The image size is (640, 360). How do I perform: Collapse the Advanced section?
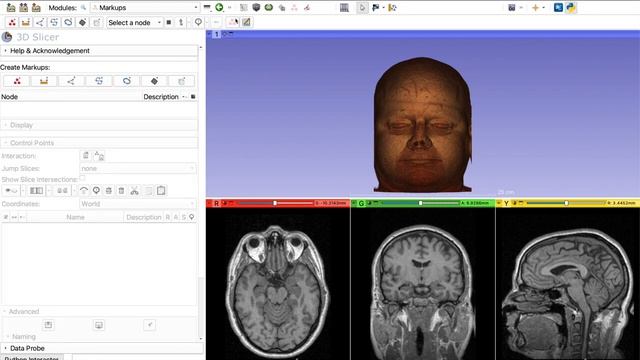(x=99, y=311)
